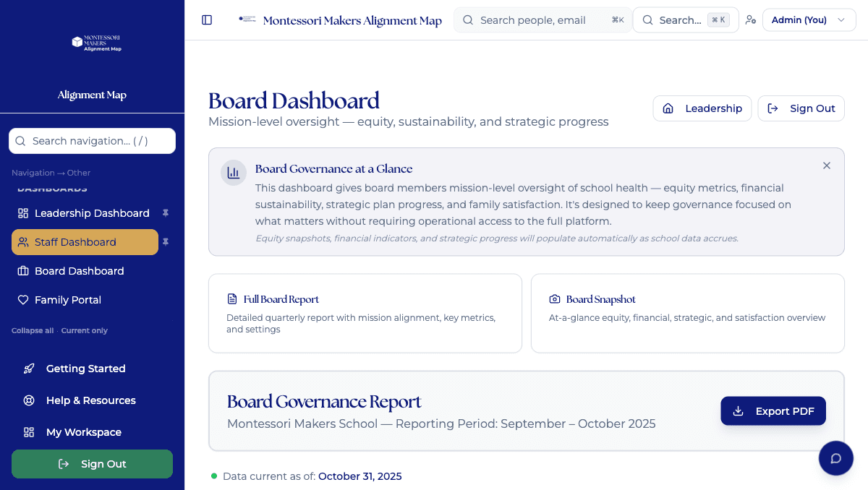868x490 pixels.
Task: Click the Search people, email field
Action: (x=542, y=20)
